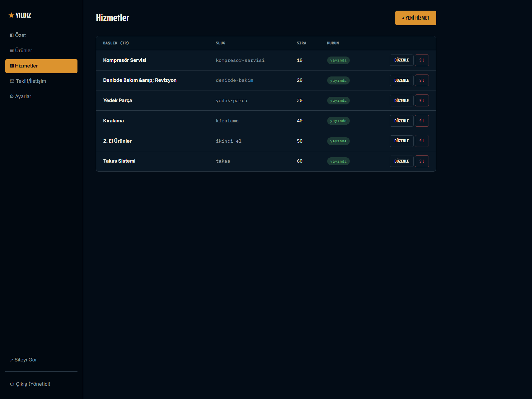Edit the Yedek Parça service
Screen dimensions: 532x399
pos(401,101)
